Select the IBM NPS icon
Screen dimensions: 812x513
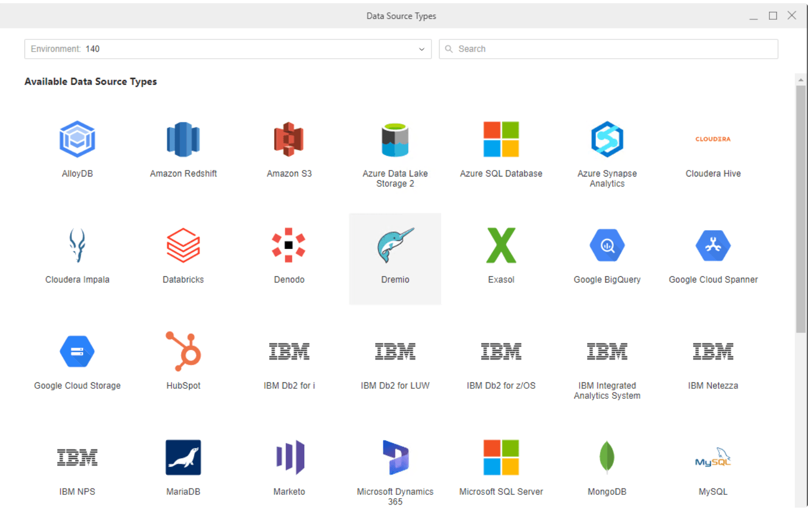pos(77,458)
